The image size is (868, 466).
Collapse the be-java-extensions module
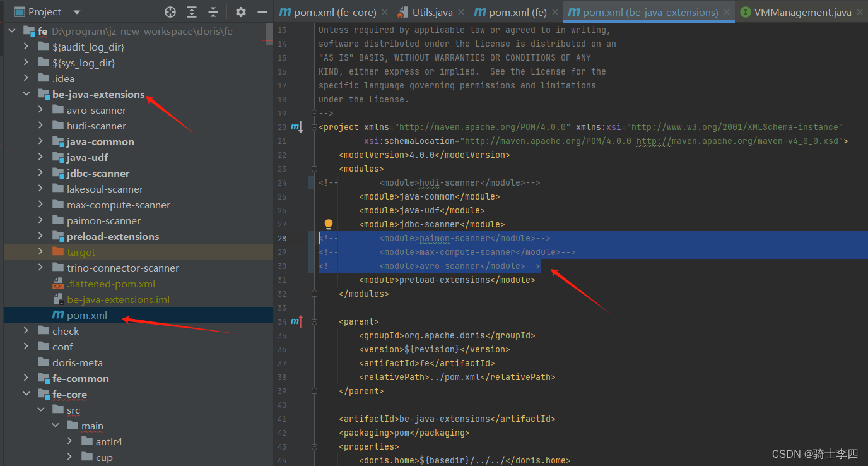[26, 94]
